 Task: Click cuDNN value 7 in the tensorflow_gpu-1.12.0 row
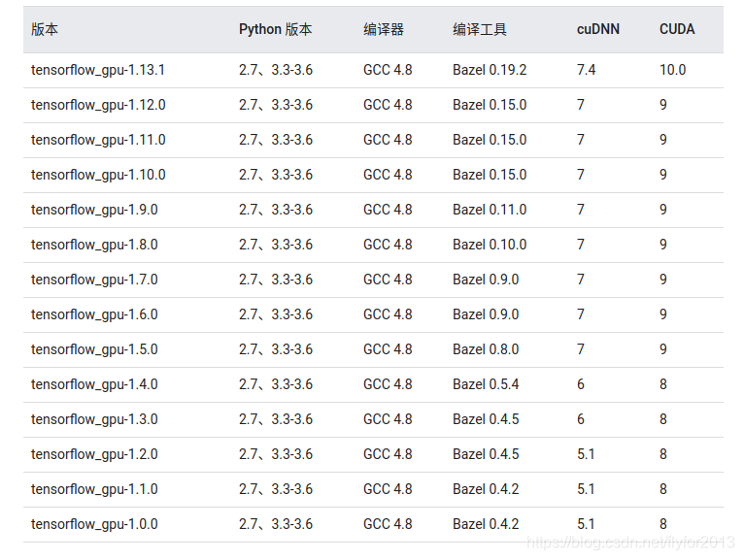580,105
